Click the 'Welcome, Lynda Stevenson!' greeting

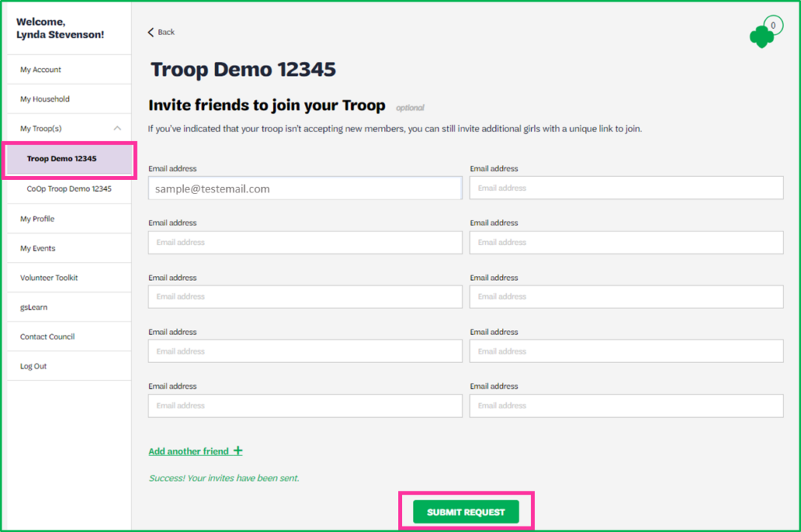pos(60,28)
